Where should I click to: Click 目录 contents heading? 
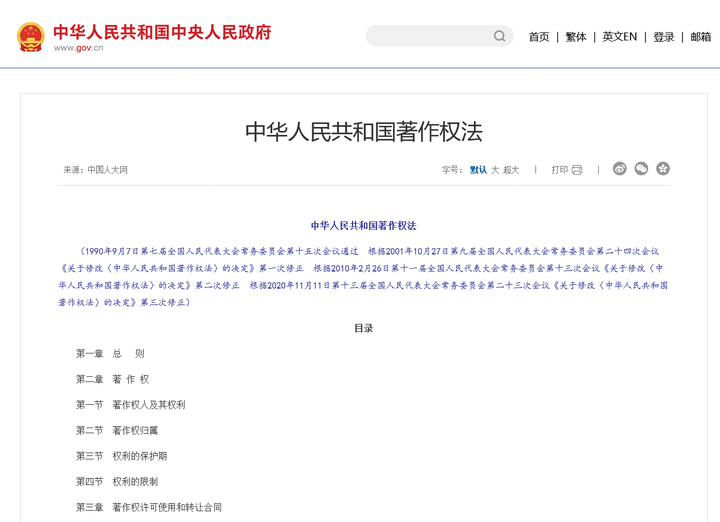pyautogui.click(x=364, y=328)
